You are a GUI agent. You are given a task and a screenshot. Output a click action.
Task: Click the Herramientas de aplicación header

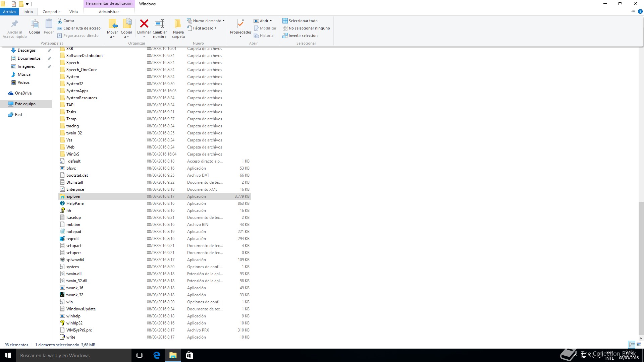(x=109, y=4)
